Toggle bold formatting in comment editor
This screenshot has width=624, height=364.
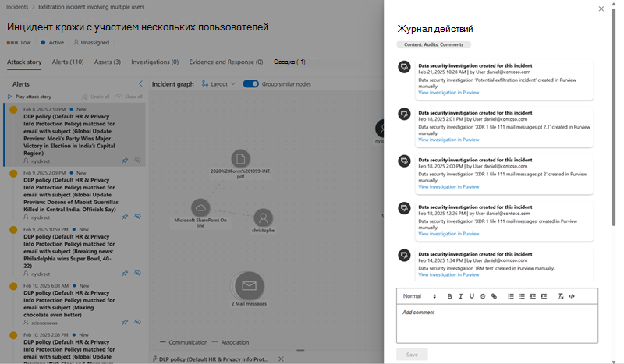(450, 296)
